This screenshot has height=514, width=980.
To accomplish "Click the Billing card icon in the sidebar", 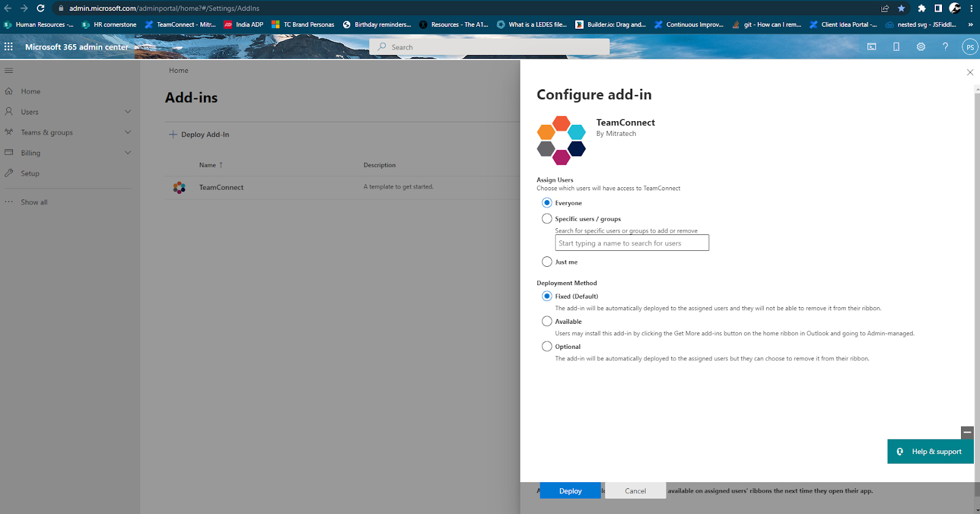I will click(x=9, y=152).
